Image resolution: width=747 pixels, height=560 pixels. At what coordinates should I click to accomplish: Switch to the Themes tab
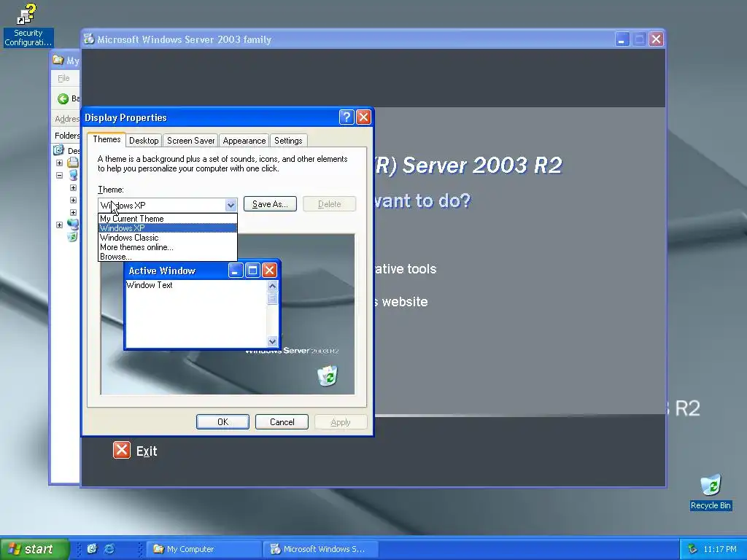107,139
